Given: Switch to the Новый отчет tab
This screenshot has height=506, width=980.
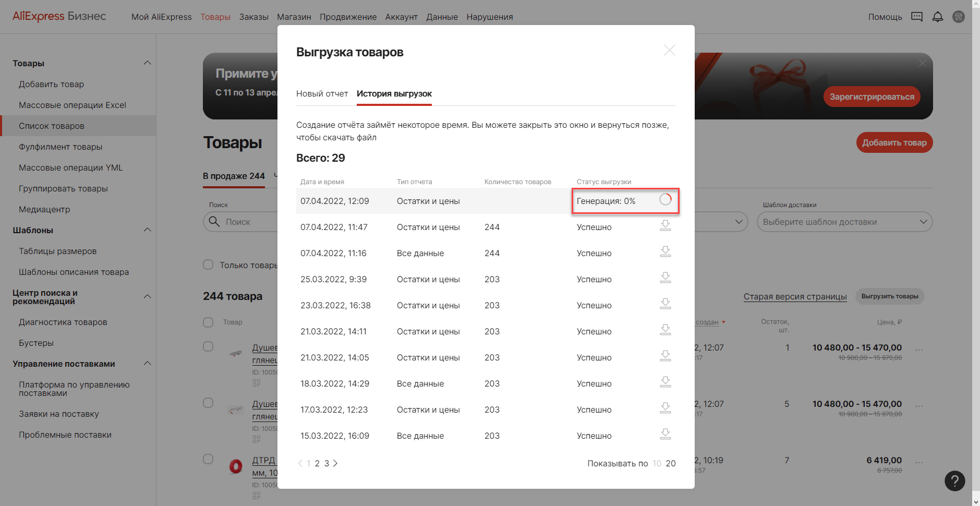Looking at the screenshot, I should [322, 93].
